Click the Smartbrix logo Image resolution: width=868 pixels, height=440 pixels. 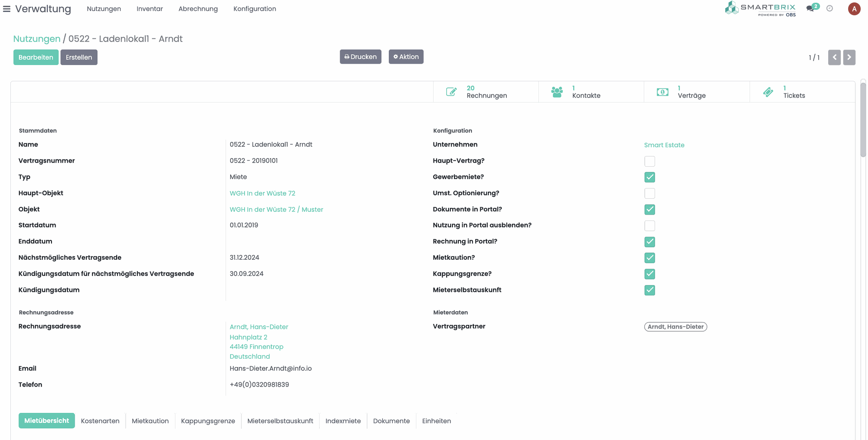[760, 9]
